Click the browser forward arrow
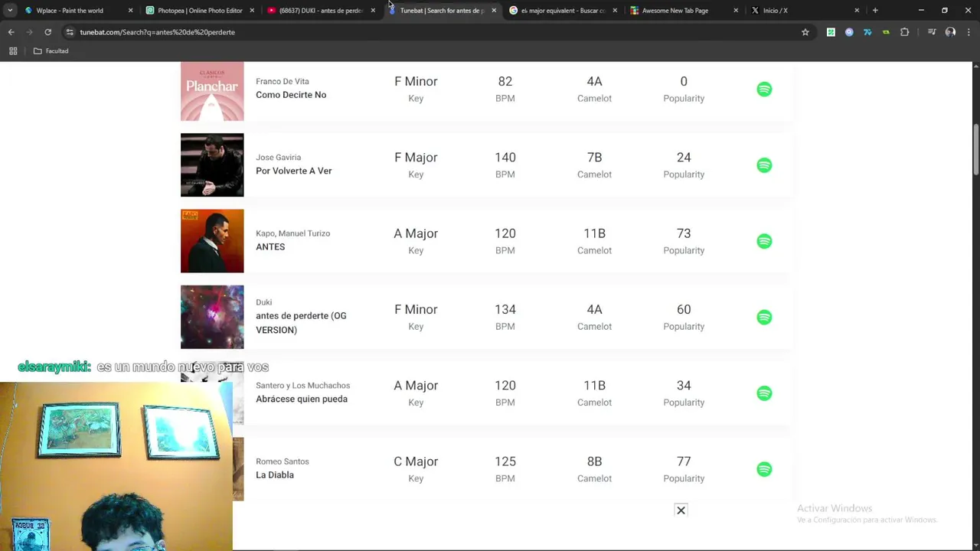 [x=29, y=32]
